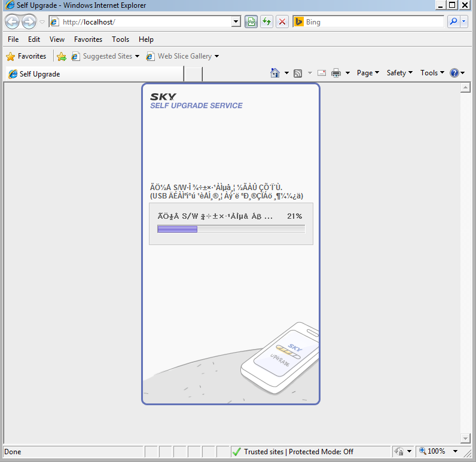Click the upgrade progress bar

[x=231, y=230]
